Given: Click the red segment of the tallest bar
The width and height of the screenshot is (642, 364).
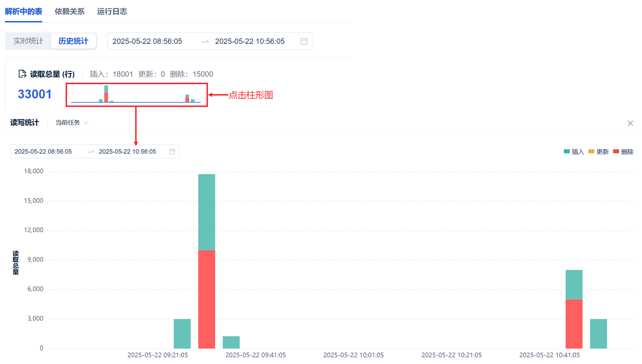Looking at the screenshot, I should pos(207,299).
